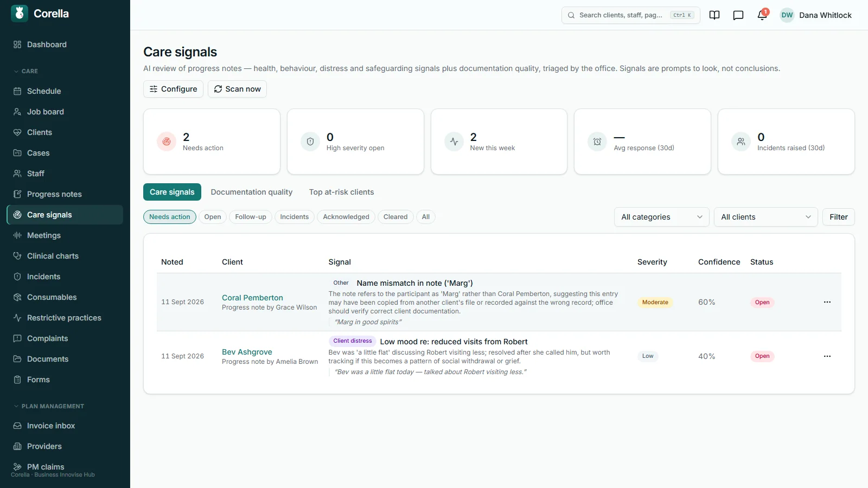Click the Scan now button
Image resolution: width=868 pixels, height=488 pixels.
pos(237,89)
